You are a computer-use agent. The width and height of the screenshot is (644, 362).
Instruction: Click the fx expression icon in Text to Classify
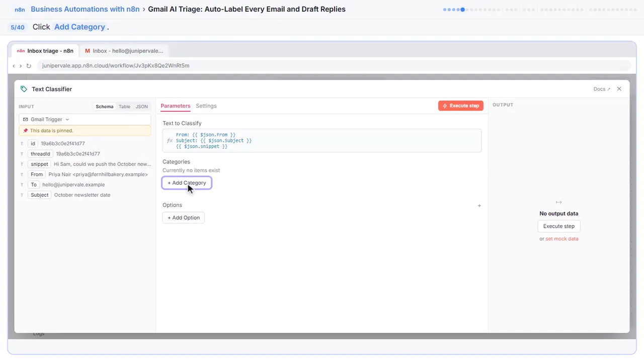(x=170, y=141)
